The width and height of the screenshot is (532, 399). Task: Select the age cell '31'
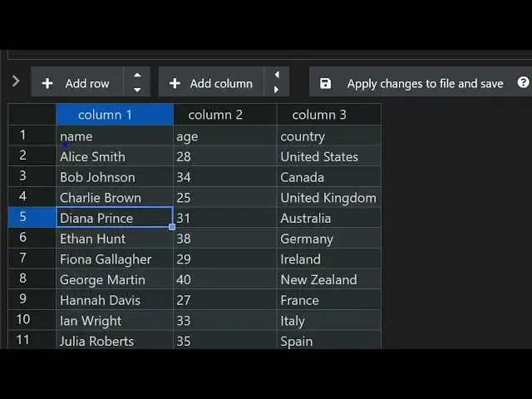pos(225,218)
